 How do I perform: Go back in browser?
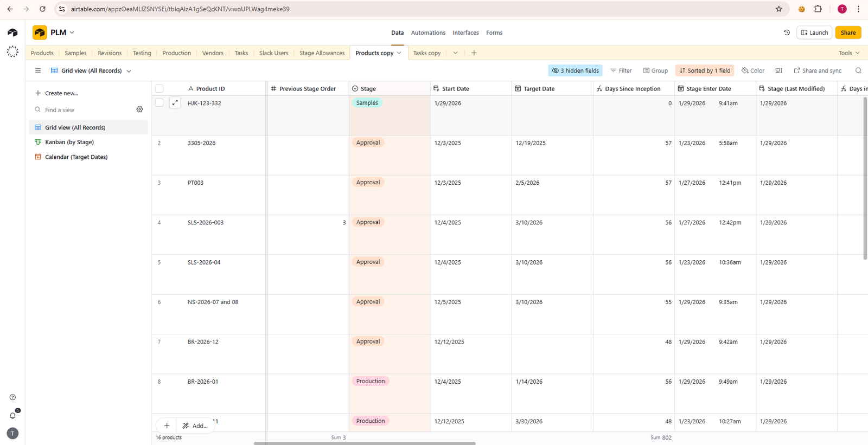(10, 9)
